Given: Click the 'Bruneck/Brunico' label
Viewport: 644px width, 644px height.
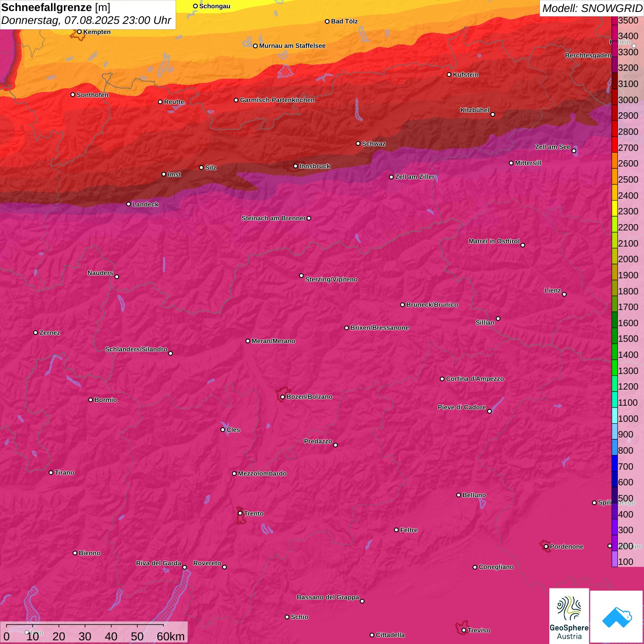Looking at the screenshot, I should pyautogui.click(x=432, y=305).
